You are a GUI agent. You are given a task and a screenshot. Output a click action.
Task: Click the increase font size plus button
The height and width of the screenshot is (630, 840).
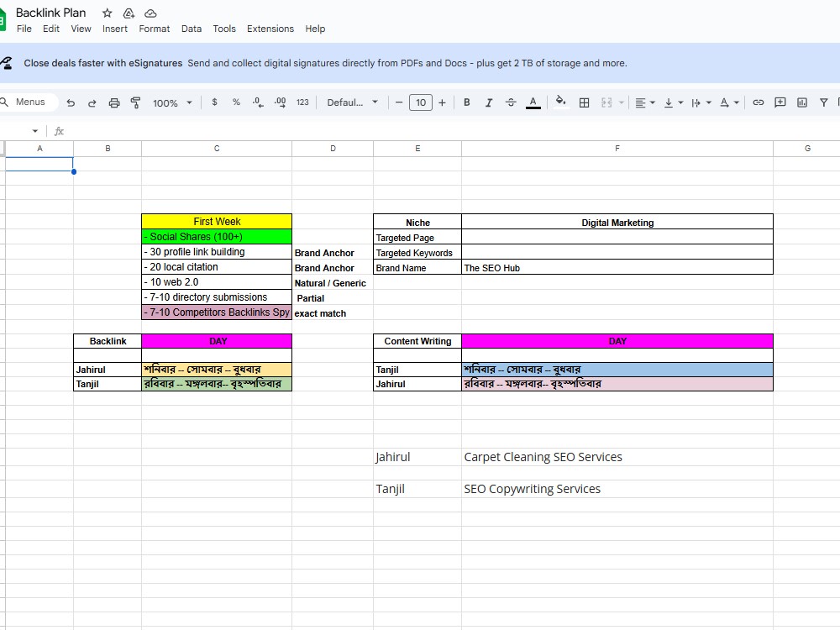pos(442,102)
